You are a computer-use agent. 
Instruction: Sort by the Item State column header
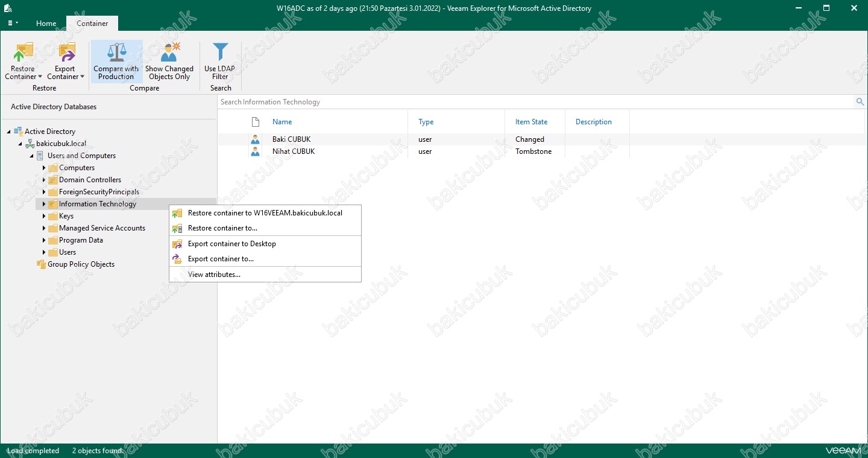point(531,122)
